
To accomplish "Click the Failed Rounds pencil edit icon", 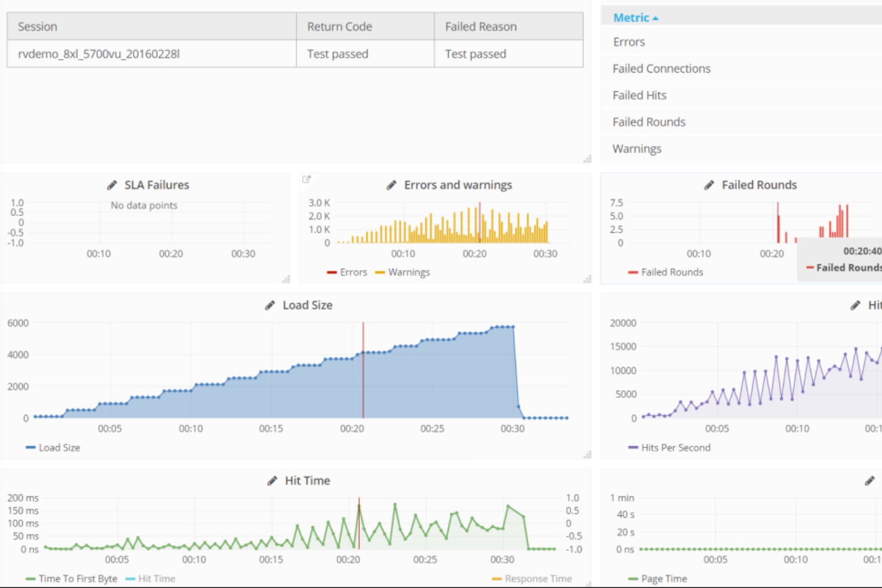I will 709,185.
